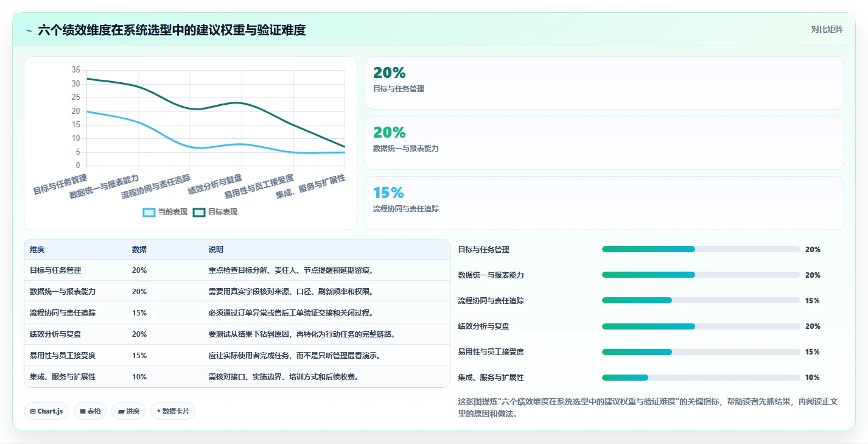The image size is (868, 444).
Task: Select table row 流程协同与责任追踪
Action: point(237,313)
